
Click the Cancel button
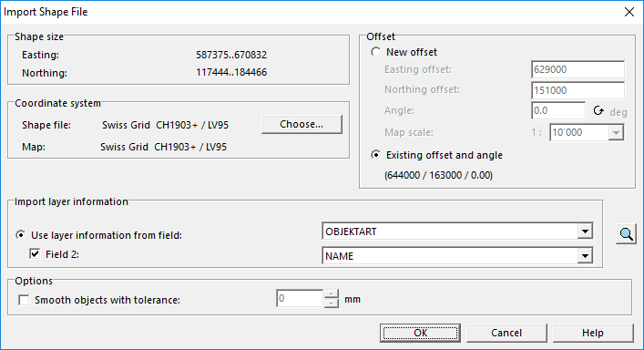tap(506, 333)
